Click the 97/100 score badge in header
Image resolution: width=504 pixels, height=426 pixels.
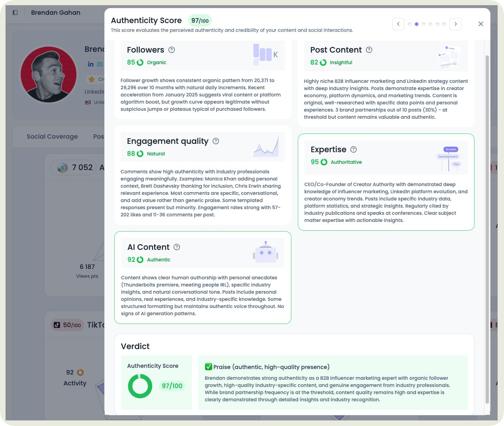click(x=200, y=20)
